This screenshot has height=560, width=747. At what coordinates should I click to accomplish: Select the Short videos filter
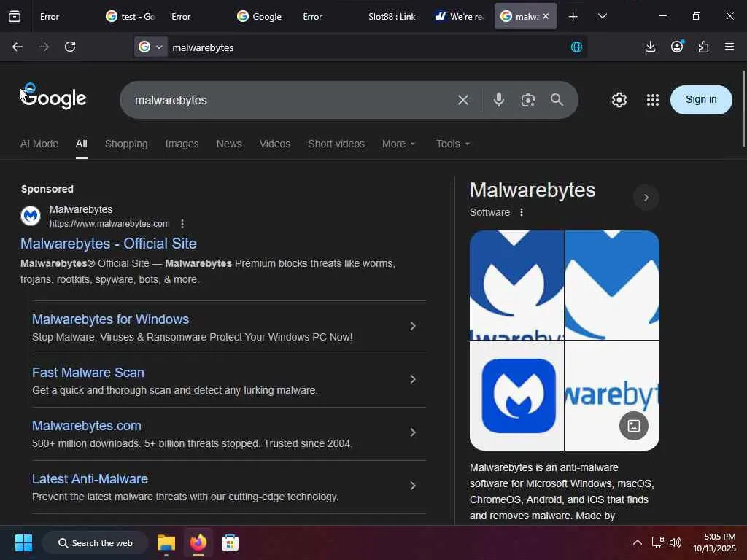pos(336,144)
